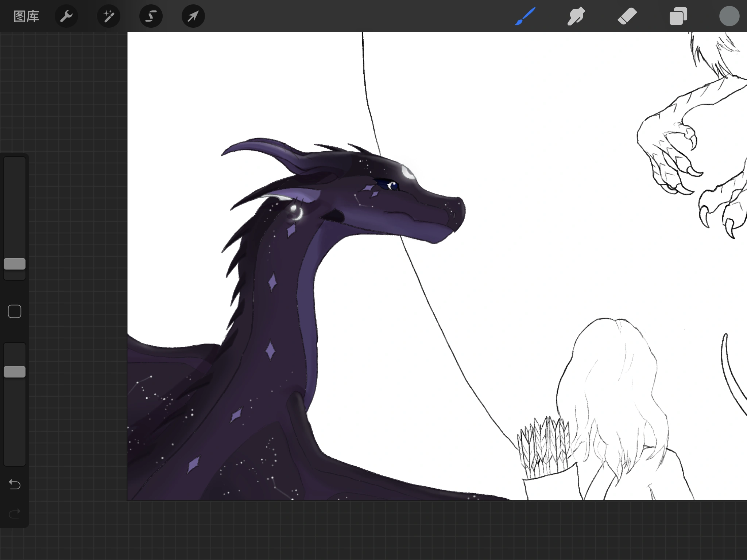Open the Layers panel
Screen dimensions: 747x560
pyautogui.click(x=678, y=16)
